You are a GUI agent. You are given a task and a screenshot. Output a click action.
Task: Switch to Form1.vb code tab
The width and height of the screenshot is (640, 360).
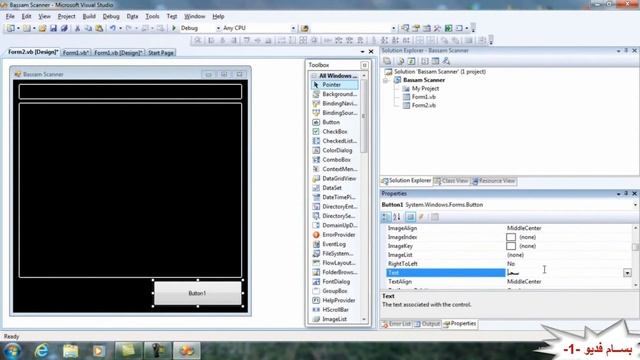pyautogui.click(x=76, y=53)
